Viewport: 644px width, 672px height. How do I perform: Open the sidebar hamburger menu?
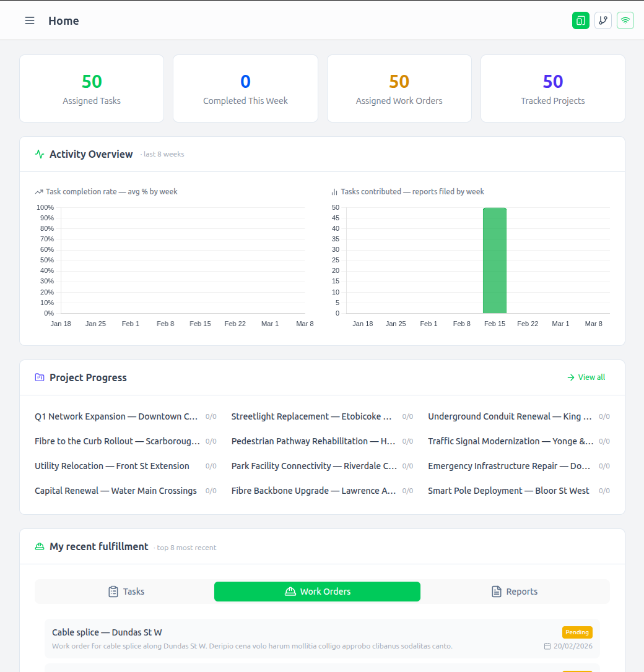29,20
